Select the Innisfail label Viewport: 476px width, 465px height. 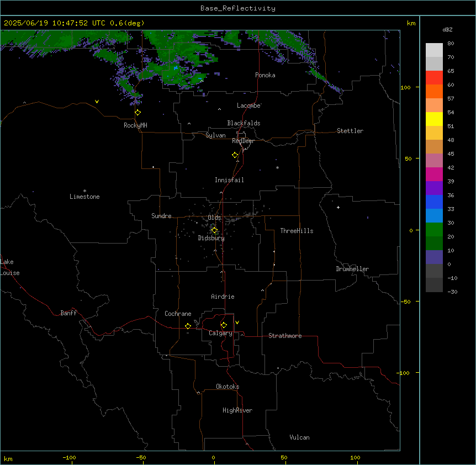[229, 180]
